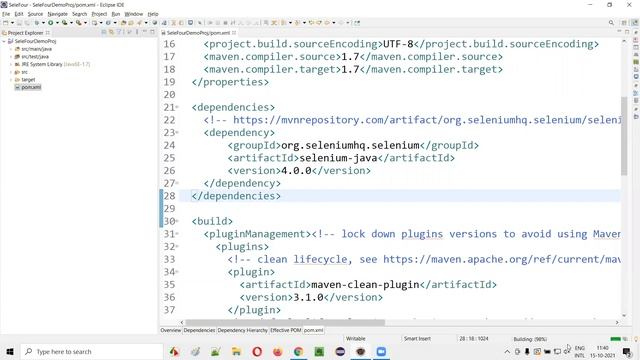640x360 pixels.
Task: Open the Run button dropdown arrow
Action: coord(57,23)
